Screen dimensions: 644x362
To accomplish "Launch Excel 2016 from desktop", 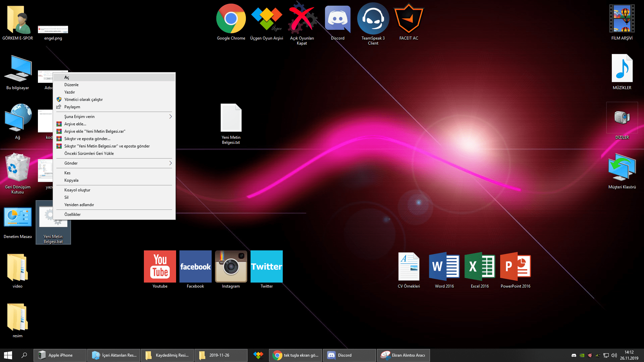I will pos(480,270).
